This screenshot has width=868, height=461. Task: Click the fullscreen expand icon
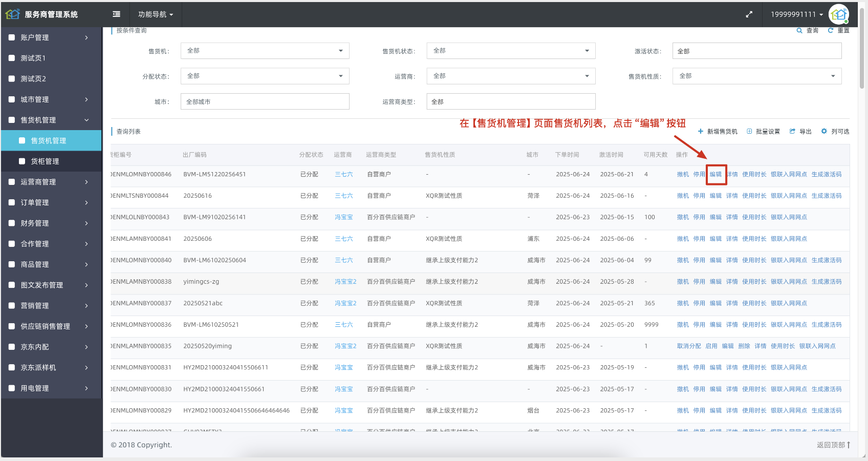coord(749,14)
